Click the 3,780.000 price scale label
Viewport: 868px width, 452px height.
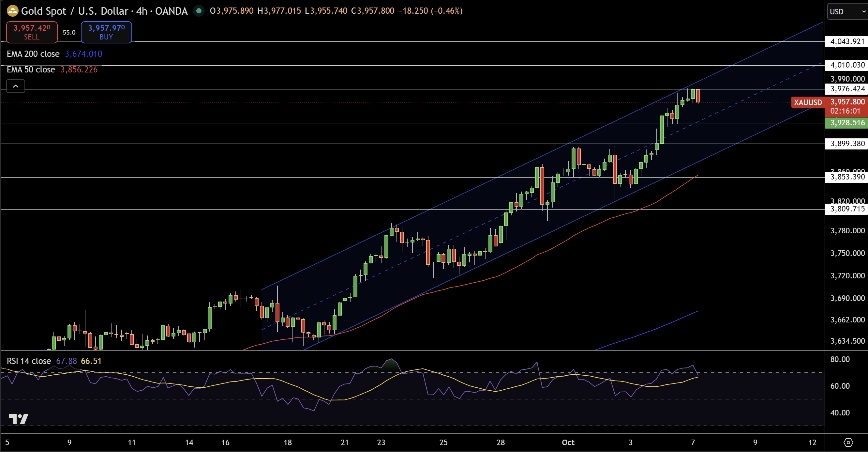pyautogui.click(x=847, y=230)
